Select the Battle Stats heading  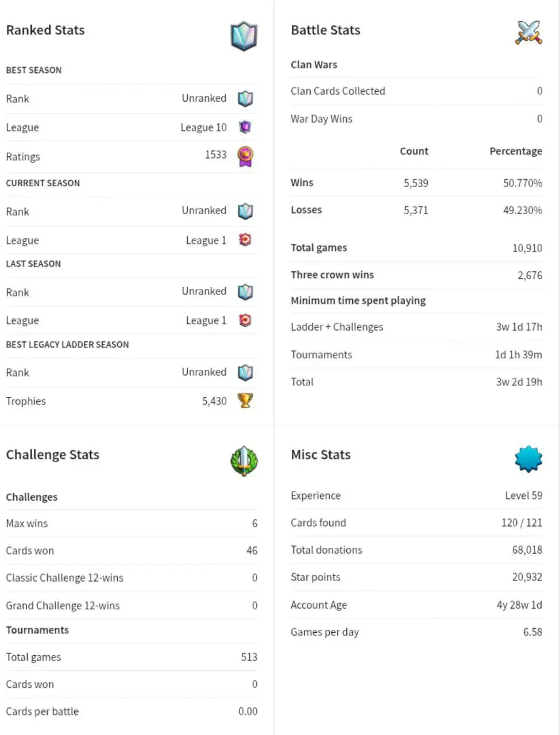coord(325,30)
